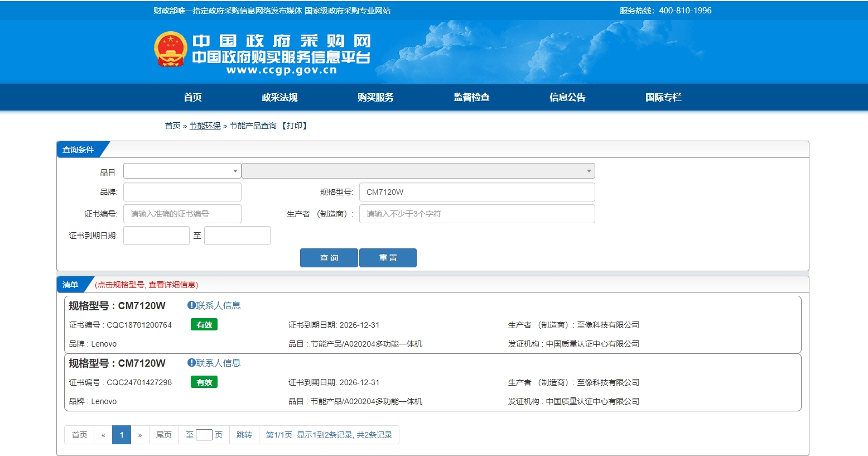Open the 品目 category dropdown
The height and width of the screenshot is (456, 868).
pyautogui.click(x=182, y=171)
